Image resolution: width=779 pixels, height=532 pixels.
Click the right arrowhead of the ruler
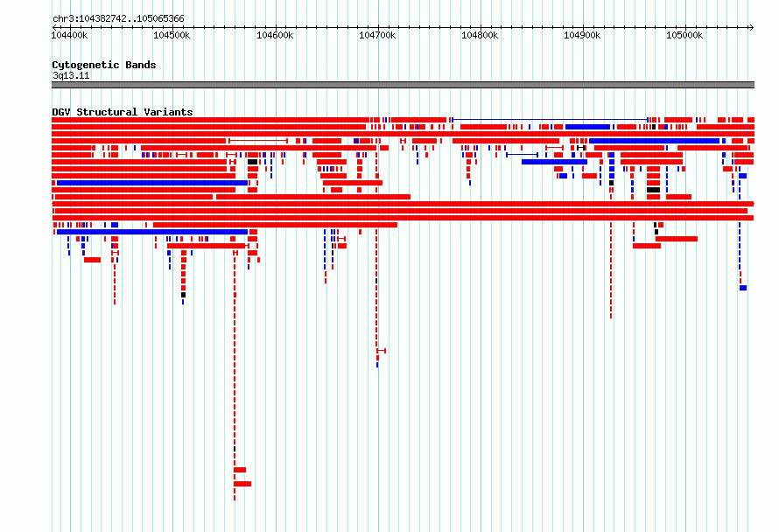[x=751, y=27]
